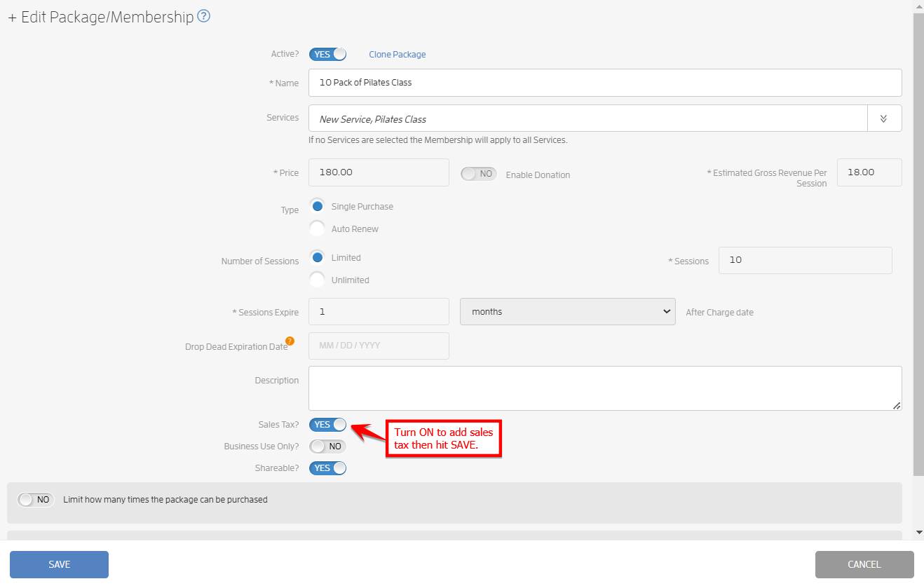Click the Services selection field

pos(588,118)
